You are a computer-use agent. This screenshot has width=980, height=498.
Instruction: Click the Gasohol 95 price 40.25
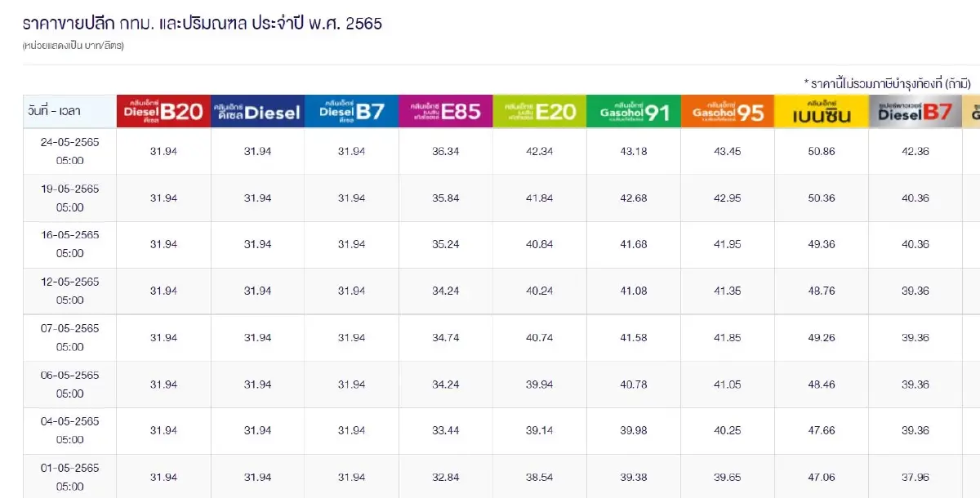[728, 430]
